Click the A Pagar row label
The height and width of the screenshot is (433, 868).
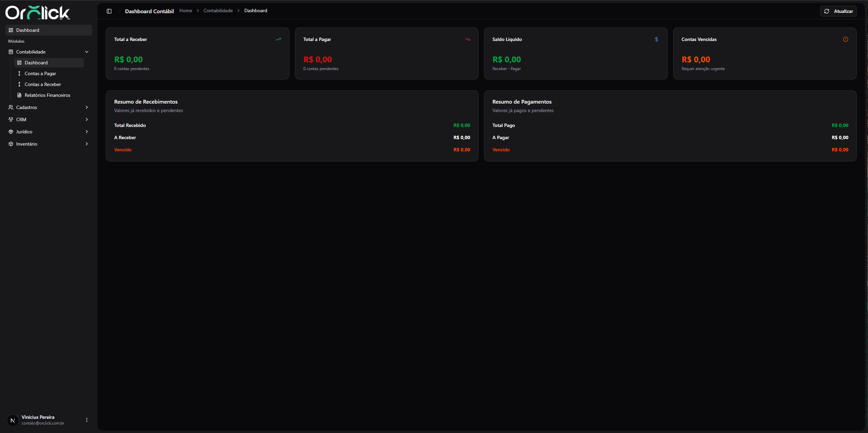tap(501, 137)
